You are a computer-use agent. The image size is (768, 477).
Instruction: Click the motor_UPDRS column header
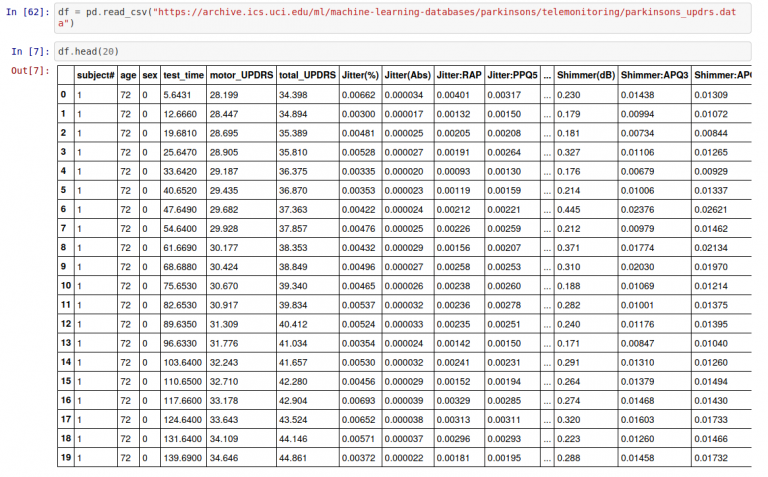click(241, 75)
